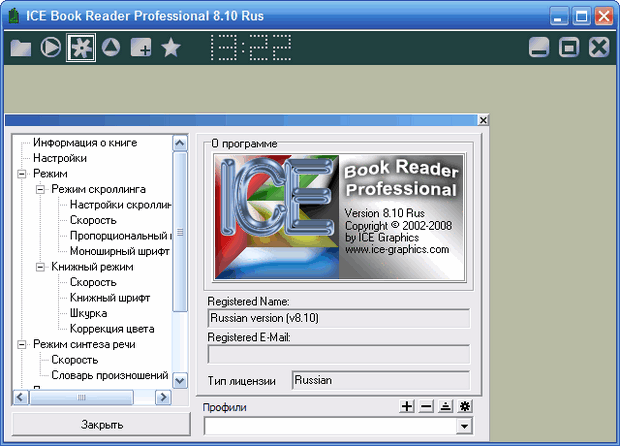Select Настройки in the tree
Image resolution: width=620 pixels, height=446 pixels.
(60, 158)
